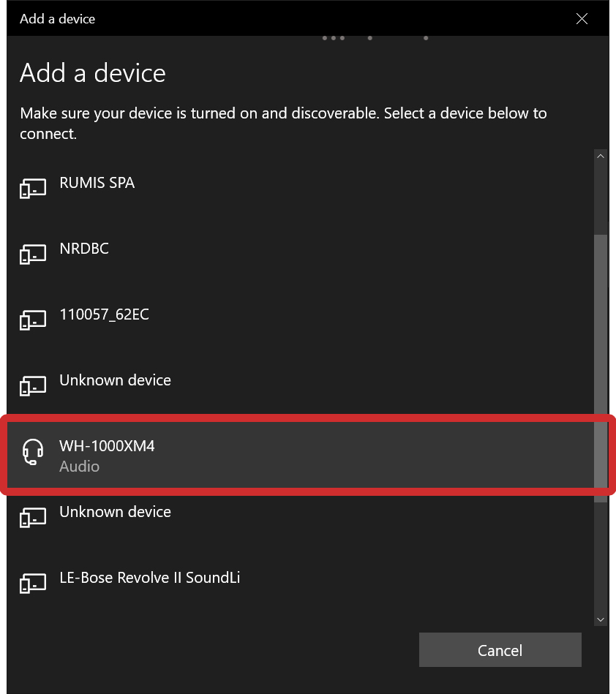Click the scrollbar down arrow

coord(601,619)
